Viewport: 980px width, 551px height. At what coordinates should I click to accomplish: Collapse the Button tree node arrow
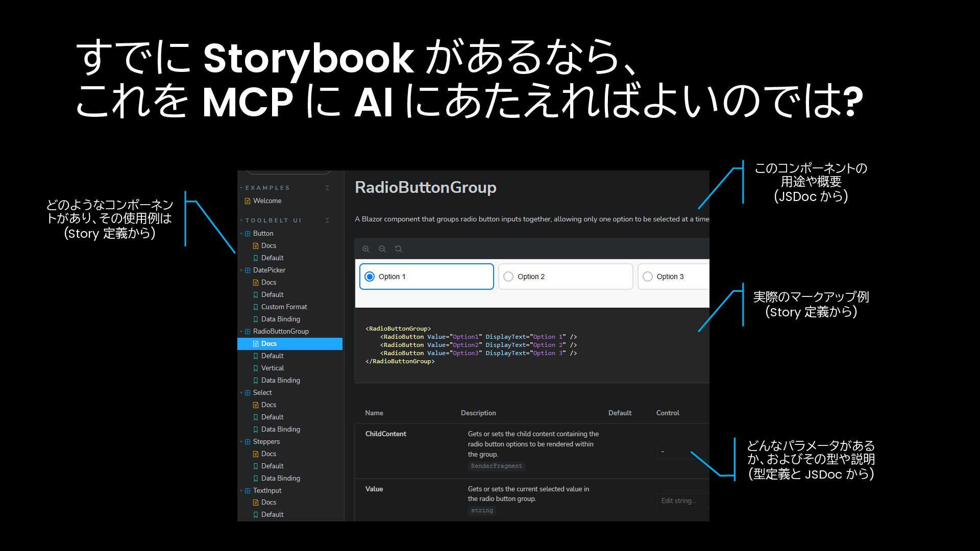(x=241, y=234)
